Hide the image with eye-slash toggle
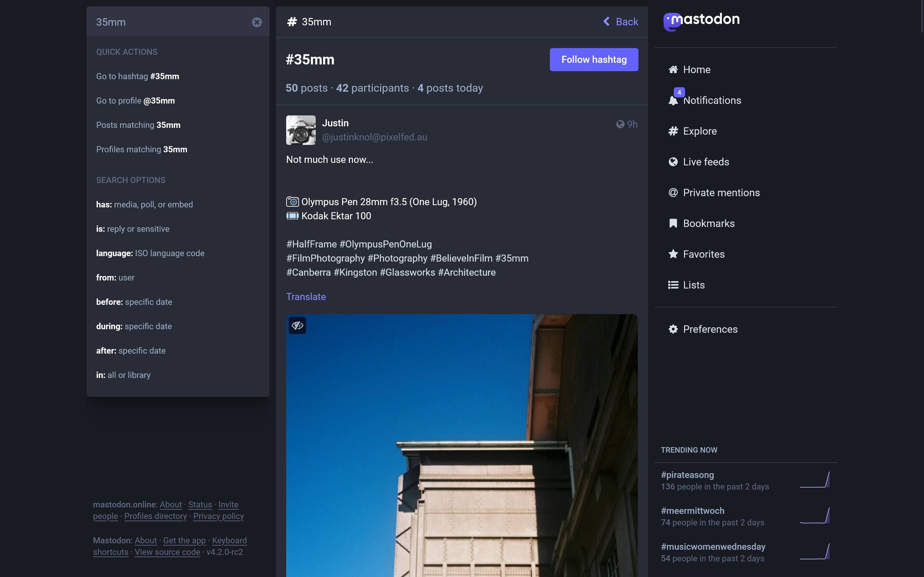The width and height of the screenshot is (924, 577). tap(297, 325)
